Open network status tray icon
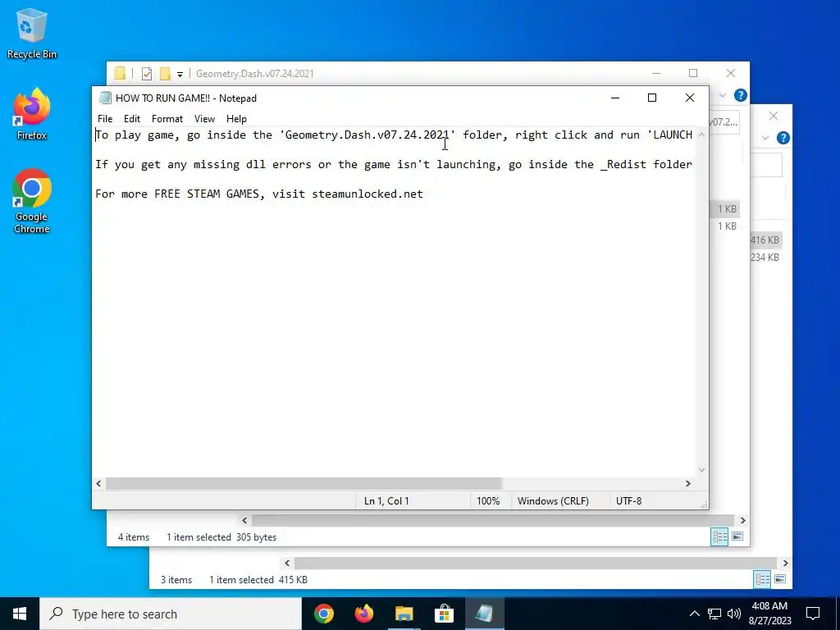The width and height of the screenshot is (840, 630). 714,614
